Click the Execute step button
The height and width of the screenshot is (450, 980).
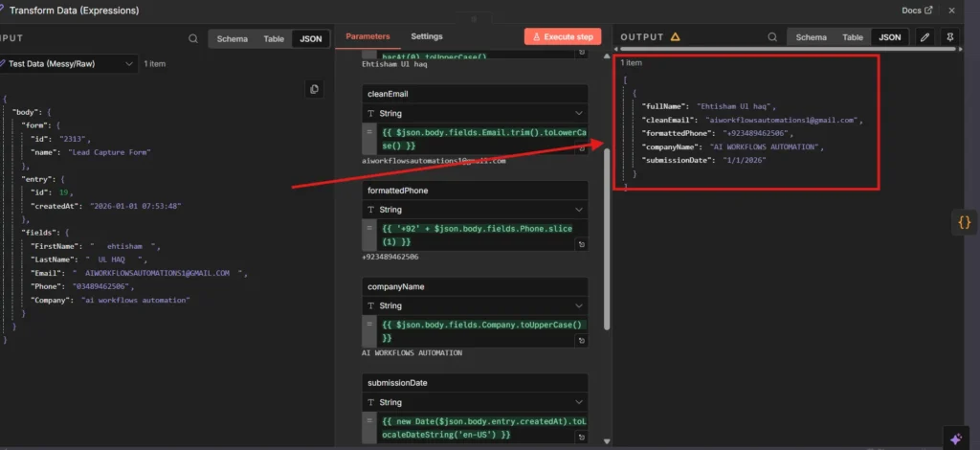tap(563, 36)
